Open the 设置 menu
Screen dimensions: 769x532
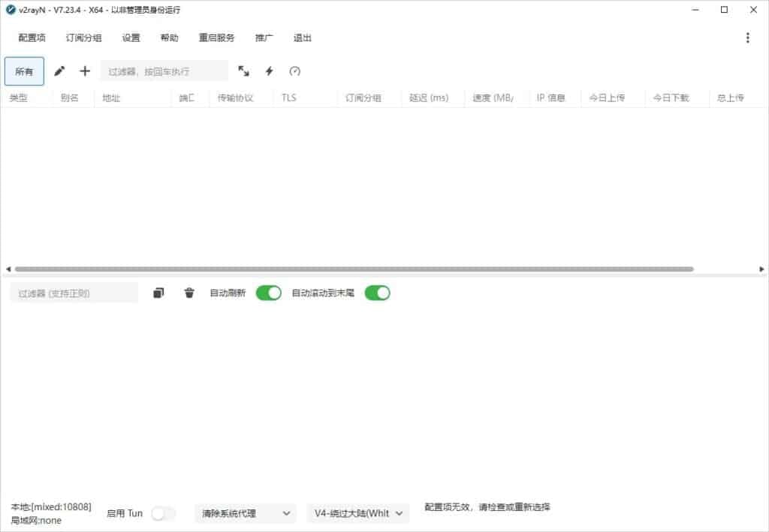(131, 38)
